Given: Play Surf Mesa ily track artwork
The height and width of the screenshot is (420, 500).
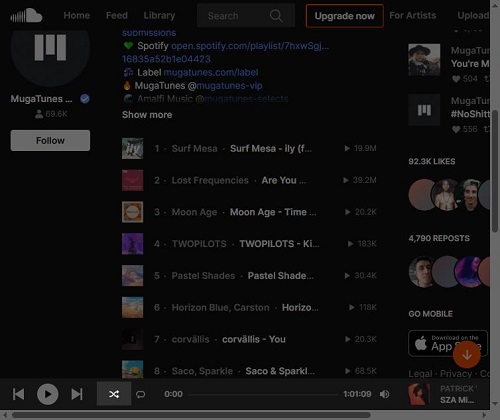Looking at the screenshot, I should click(x=133, y=148).
